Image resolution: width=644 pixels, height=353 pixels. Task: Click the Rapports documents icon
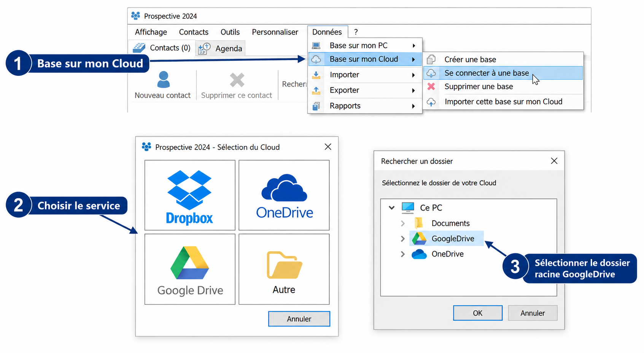click(x=316, y=106)
